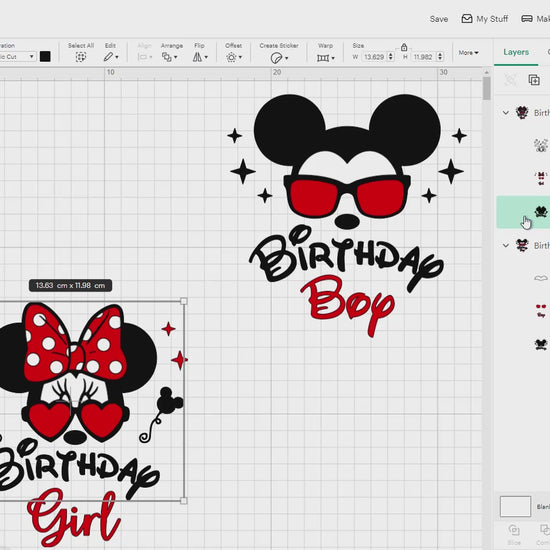This screenshot has width=550, height=550.
Task: Click the Save button
Action: coord(439,19)
